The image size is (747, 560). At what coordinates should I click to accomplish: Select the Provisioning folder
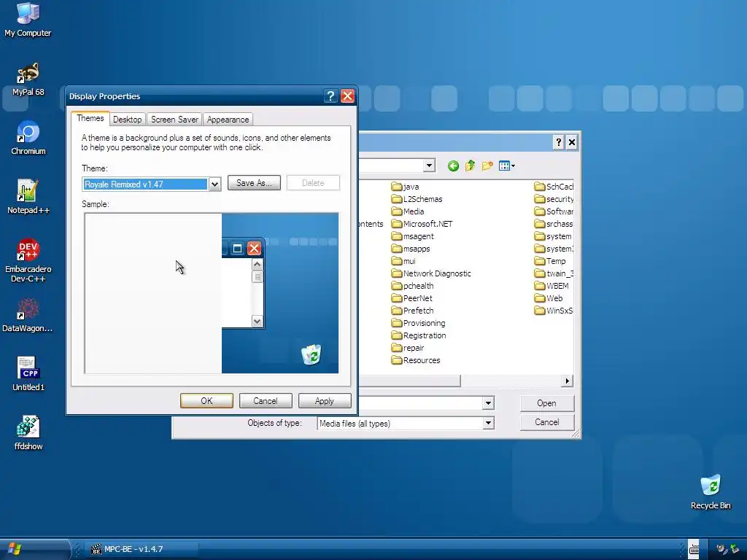[x=418, y=323]
